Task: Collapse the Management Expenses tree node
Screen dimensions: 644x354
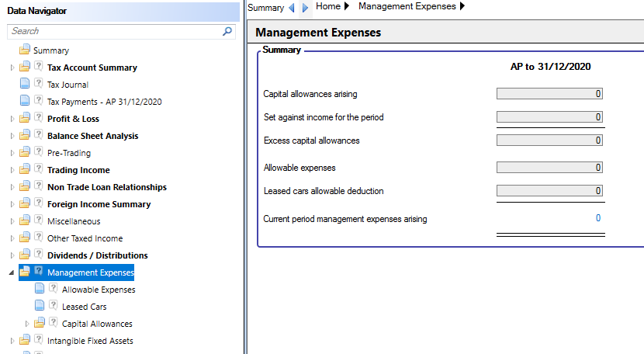Action: pos(12,272)
